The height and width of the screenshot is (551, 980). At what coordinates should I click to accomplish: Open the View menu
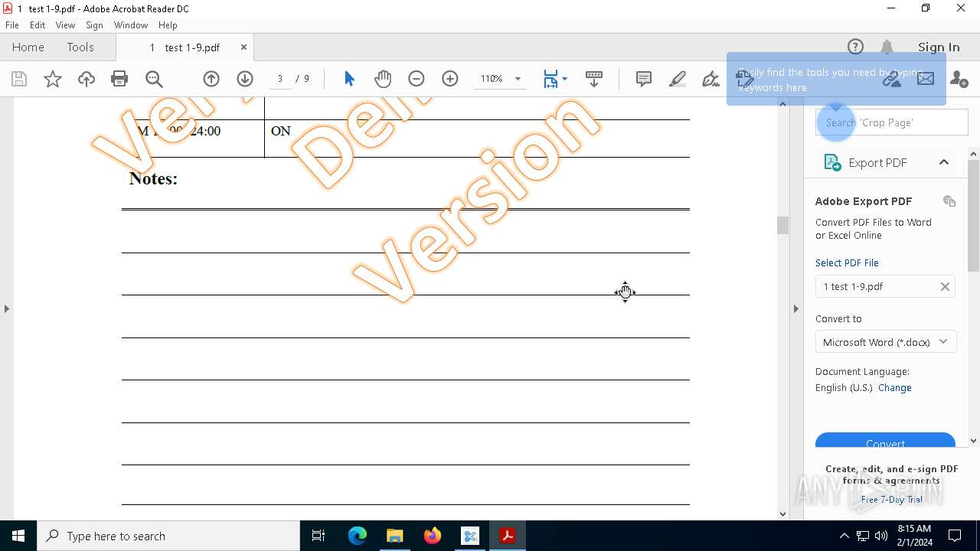(x=65, y=25)
